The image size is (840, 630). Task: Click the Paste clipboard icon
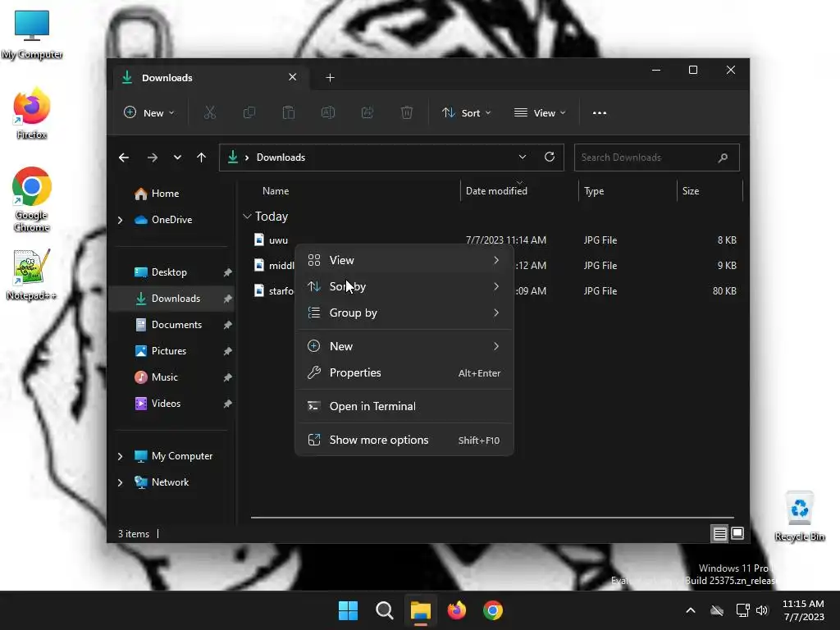tap(289, 112)
